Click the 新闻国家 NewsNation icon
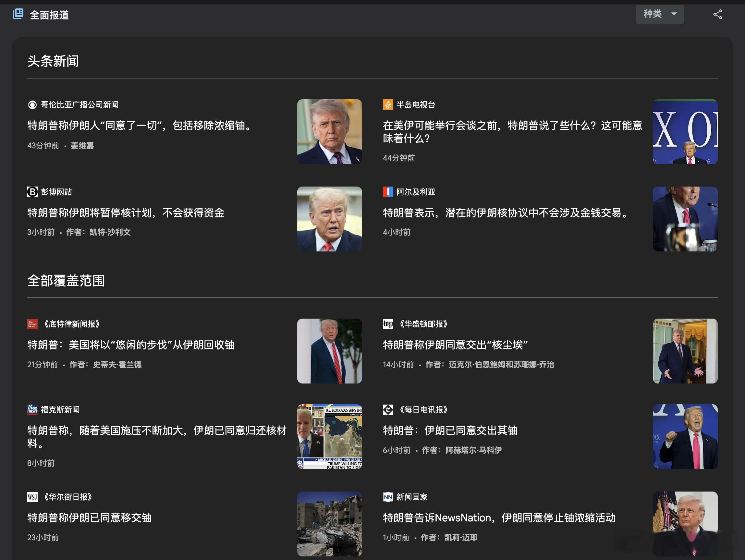 (388, 497)
